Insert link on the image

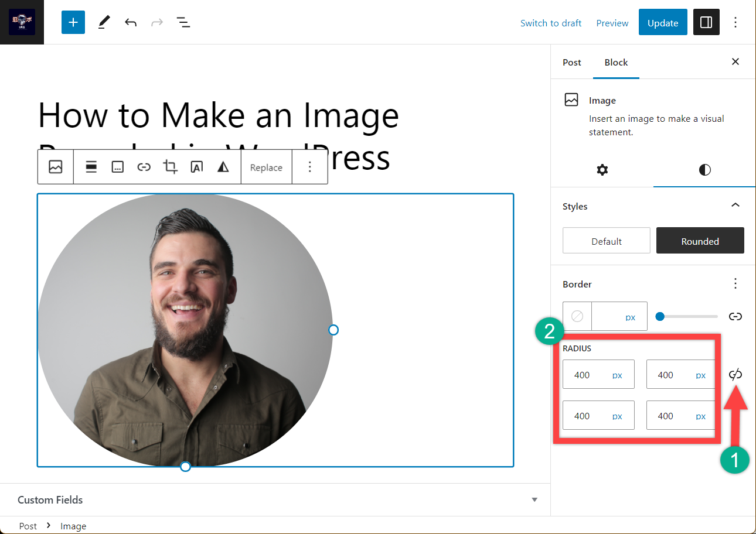tap(144, 167)
